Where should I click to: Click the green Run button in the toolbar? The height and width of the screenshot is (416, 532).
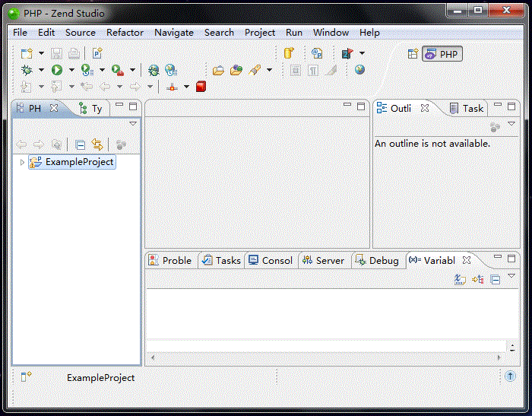(x=56, y=70)
